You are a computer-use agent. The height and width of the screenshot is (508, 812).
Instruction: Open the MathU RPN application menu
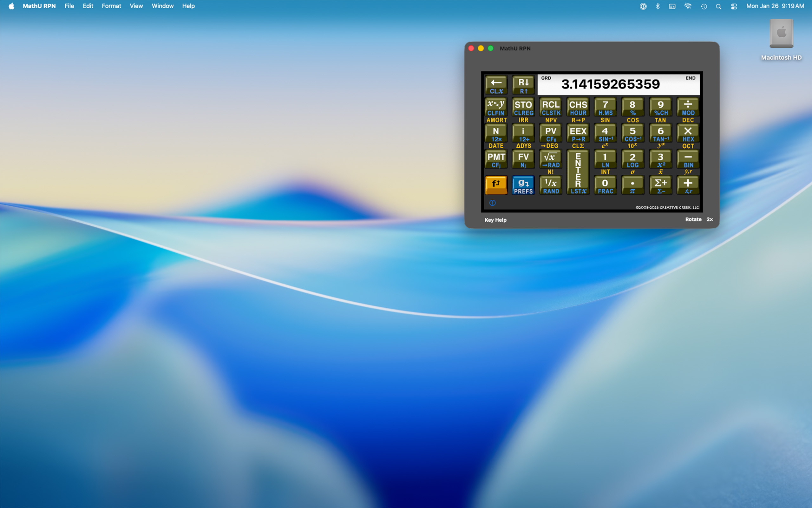click(x=39, y=6)
